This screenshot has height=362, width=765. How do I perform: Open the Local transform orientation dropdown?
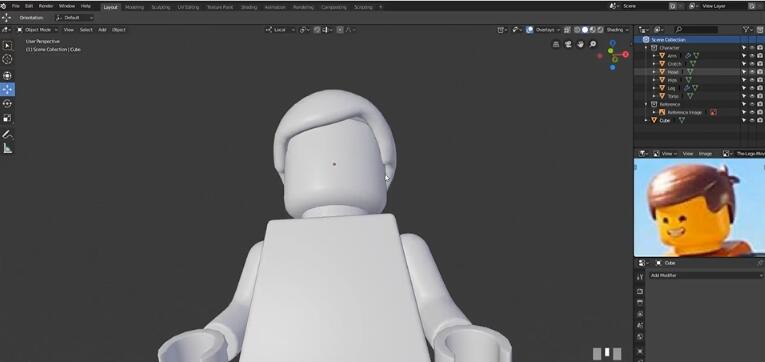281,30
